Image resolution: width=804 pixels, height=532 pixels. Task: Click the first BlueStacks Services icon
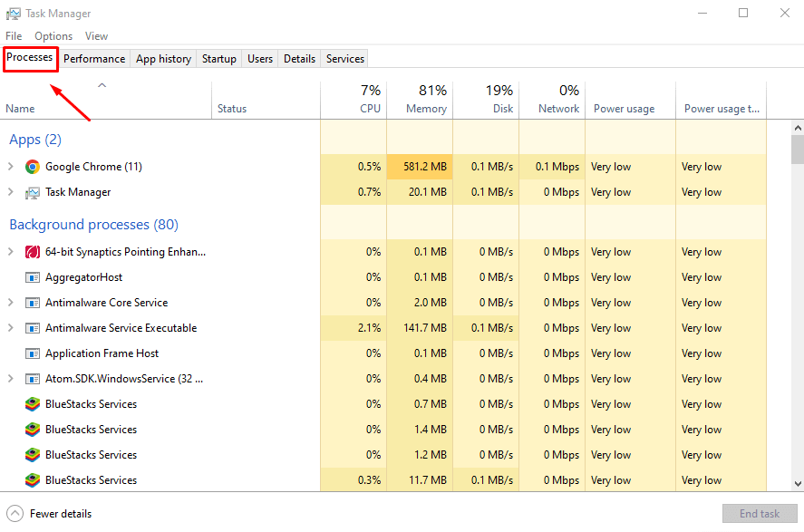tap(33, 404)
